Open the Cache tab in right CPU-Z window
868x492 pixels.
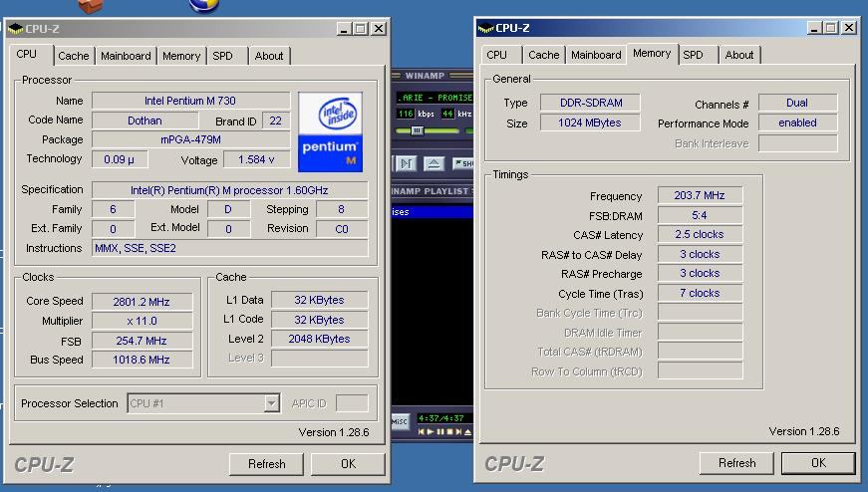click(543, 55)
